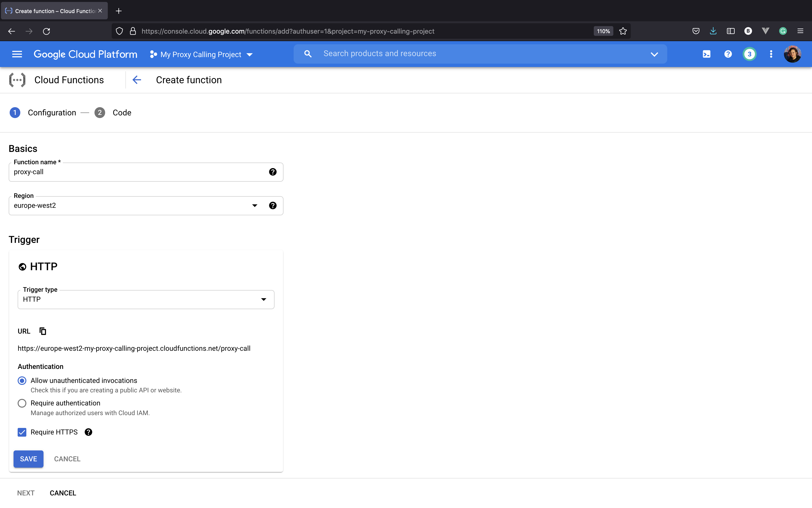This screenshot has width=812, height=508.
Task: Close the Create function browser tab
Action: coord(100,11)
